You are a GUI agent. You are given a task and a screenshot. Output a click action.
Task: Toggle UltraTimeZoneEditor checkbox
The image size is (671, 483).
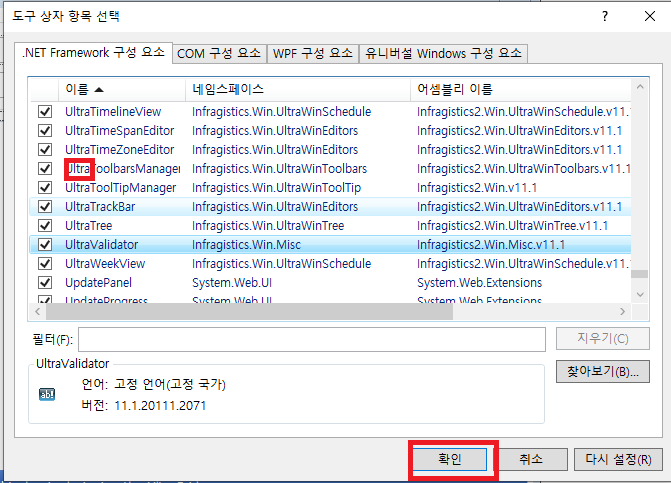(x=45, y=150)
